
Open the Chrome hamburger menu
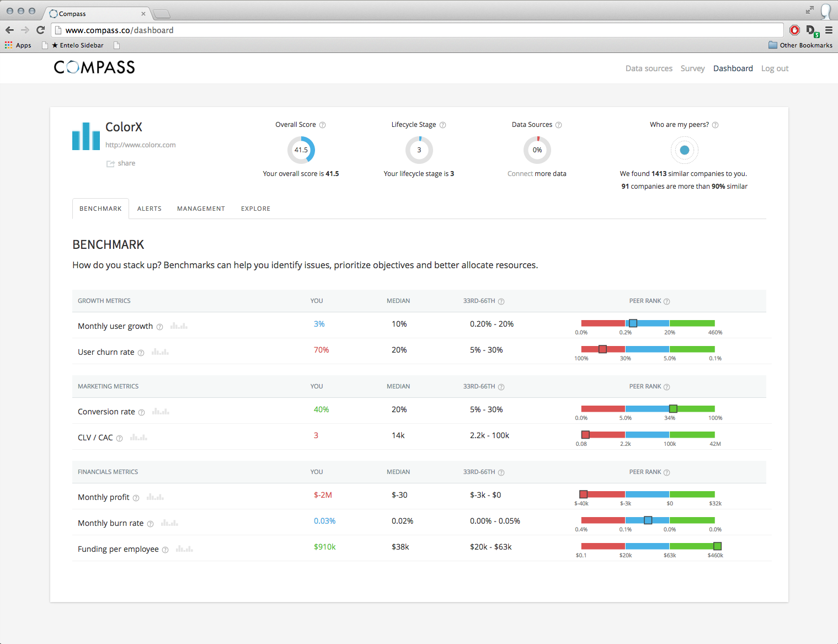[829, 30]
